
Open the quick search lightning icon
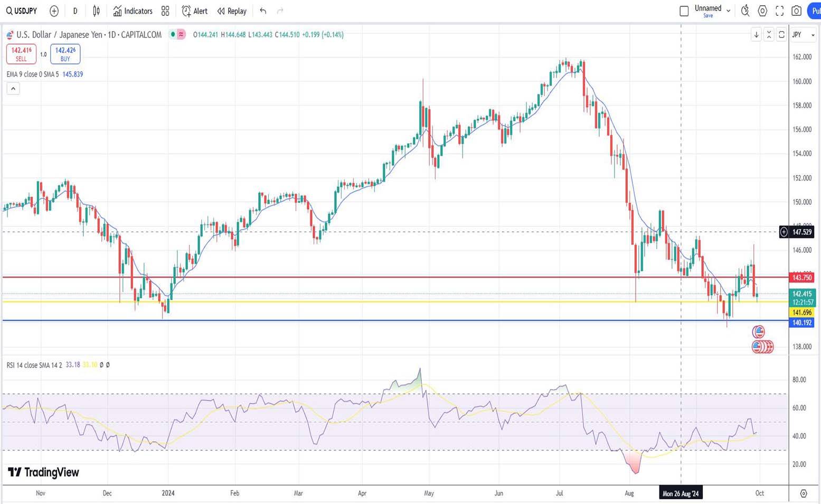coord(745,11)
